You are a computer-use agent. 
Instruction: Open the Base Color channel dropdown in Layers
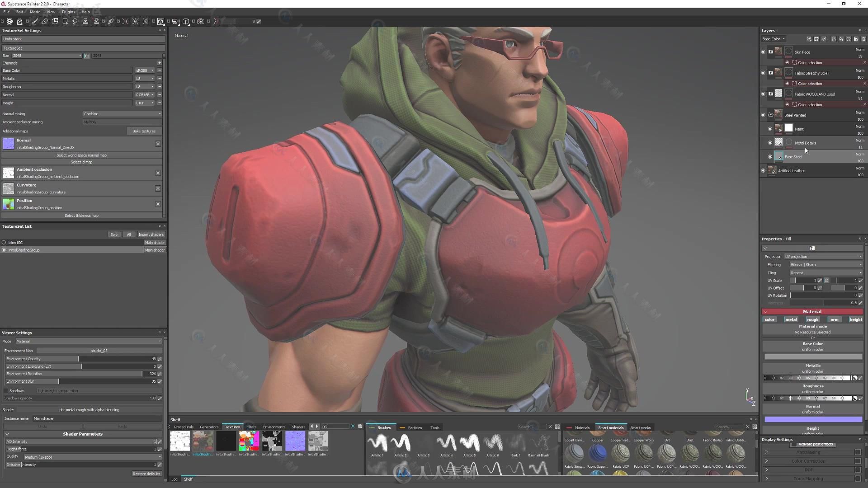click(774, 39)
